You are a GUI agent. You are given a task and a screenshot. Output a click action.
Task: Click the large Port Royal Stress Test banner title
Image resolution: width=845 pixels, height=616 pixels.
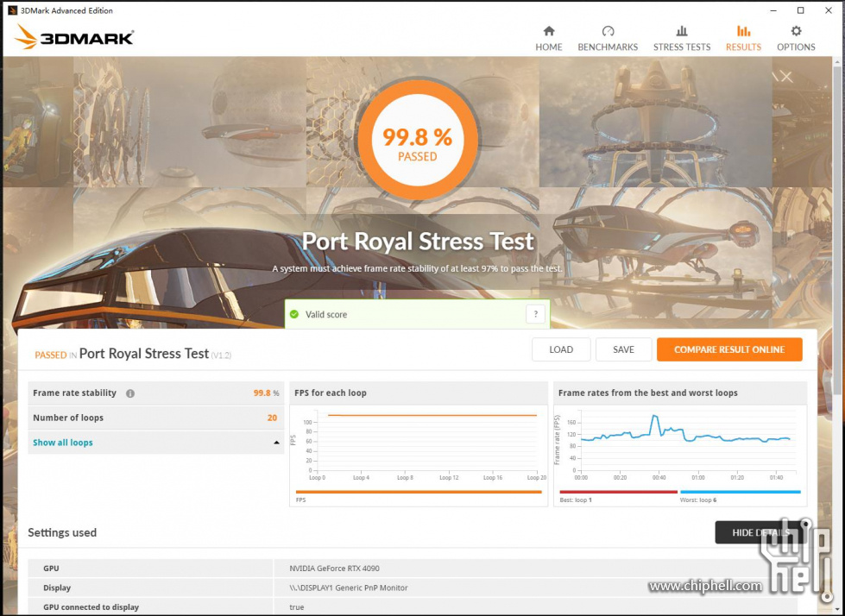[418, 242]
